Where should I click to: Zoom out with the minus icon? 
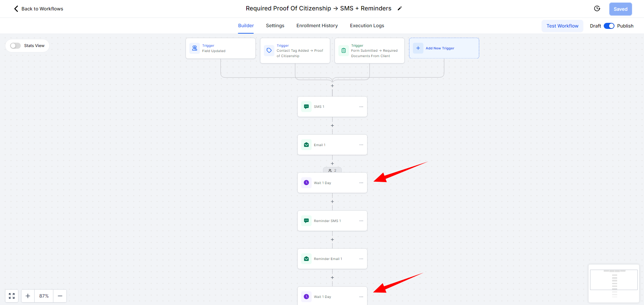coord(60,296)
